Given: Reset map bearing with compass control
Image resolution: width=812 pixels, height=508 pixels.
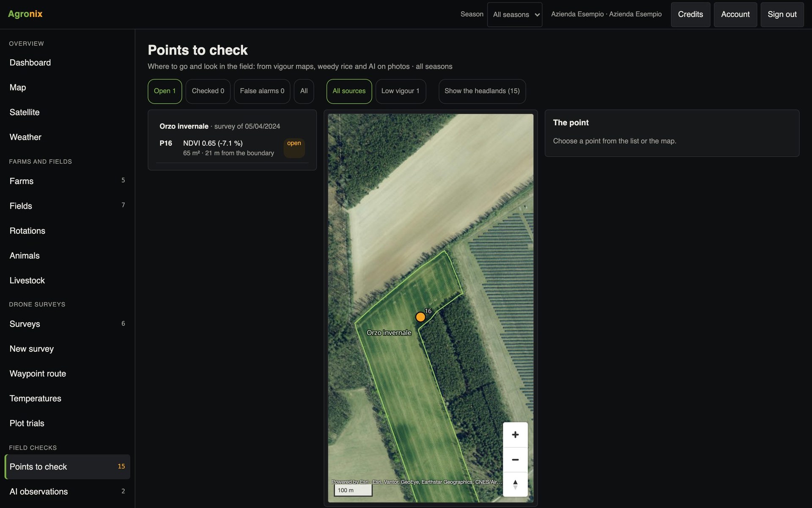Looking at the screenshot, I should click(515, 484).
